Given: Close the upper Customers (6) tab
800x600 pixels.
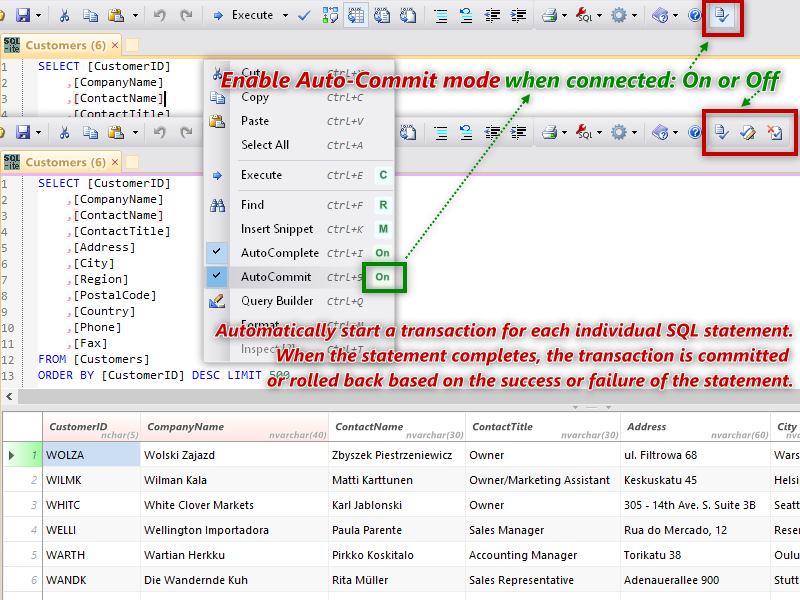Looking at the screenshot, I should [x=115, y=45].
